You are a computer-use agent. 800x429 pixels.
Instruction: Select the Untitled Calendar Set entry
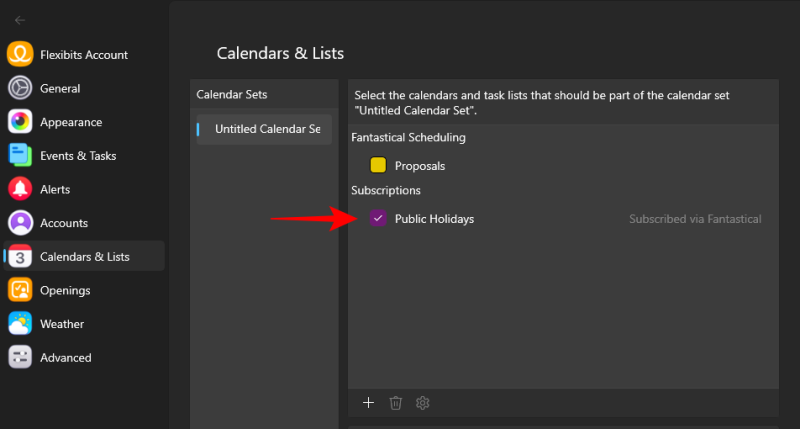[x=266, y=129]
